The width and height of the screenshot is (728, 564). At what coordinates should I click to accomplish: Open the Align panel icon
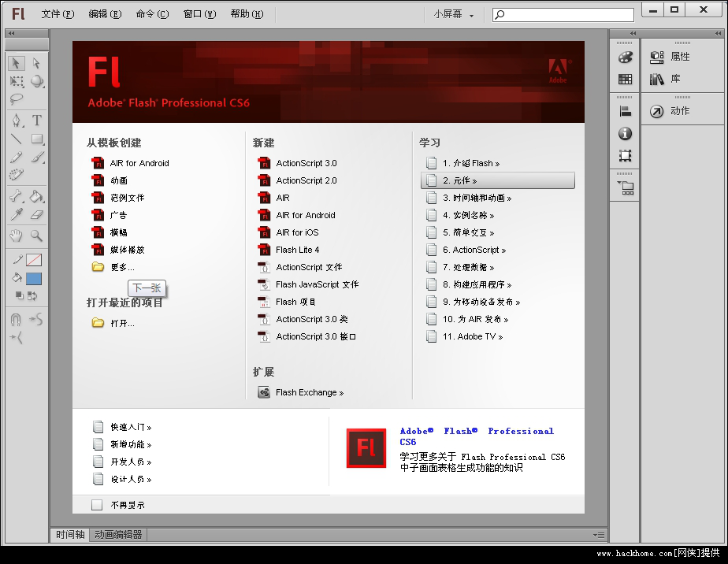[x=625, y=112]
